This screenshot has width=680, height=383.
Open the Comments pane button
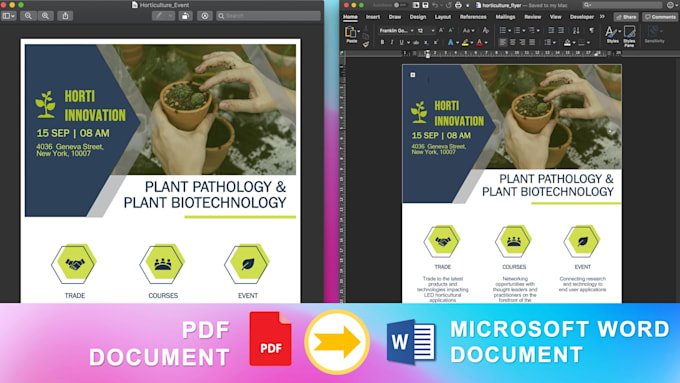click(660, 17)
